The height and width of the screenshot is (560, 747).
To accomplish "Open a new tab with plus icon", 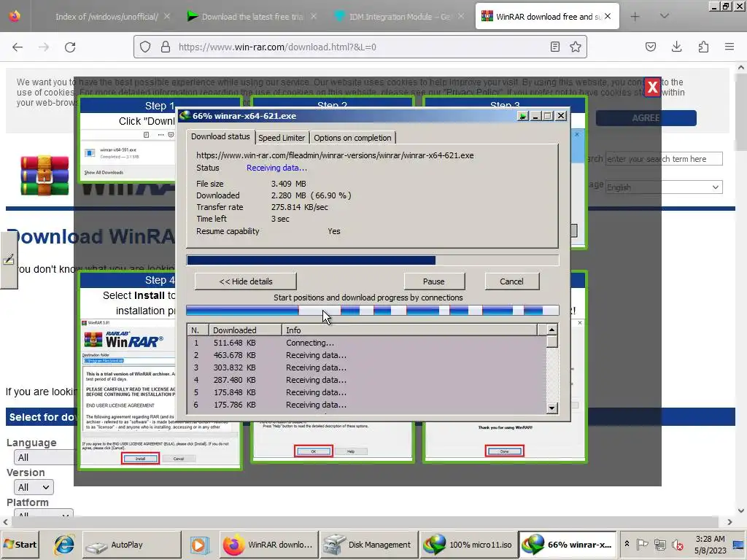I will 635,17.
